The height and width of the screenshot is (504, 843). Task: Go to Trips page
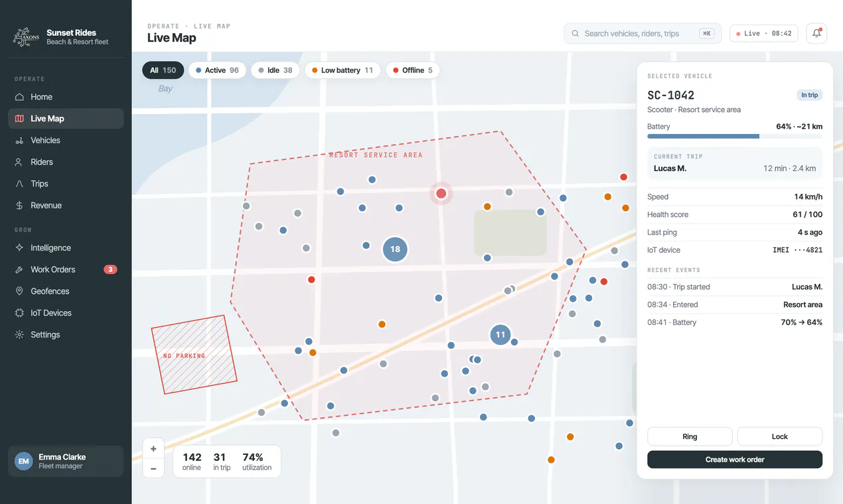tap(66, 184)
